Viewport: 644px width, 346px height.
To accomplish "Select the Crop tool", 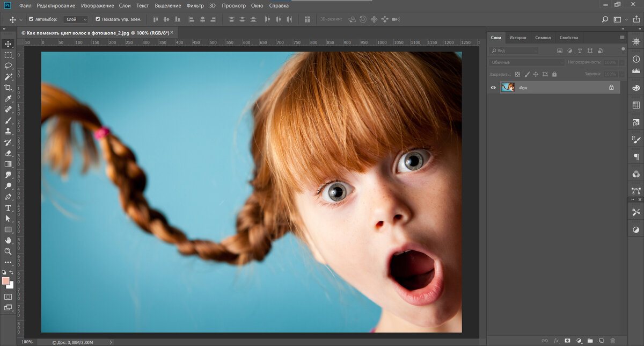I will [8, 88].
